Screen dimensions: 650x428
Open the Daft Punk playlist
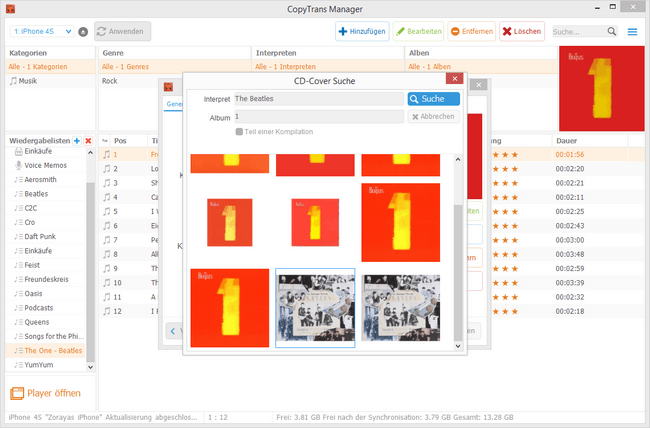coord(40,236)
